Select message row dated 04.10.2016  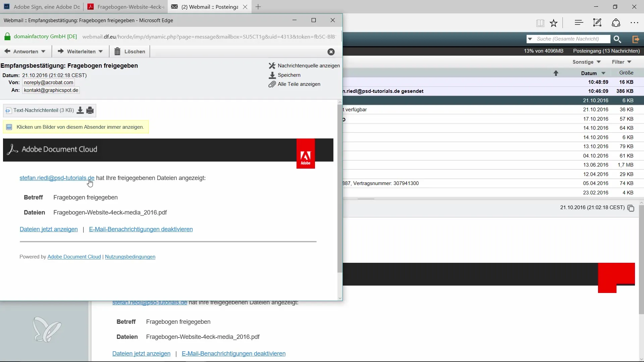click(x=493, y=156)
